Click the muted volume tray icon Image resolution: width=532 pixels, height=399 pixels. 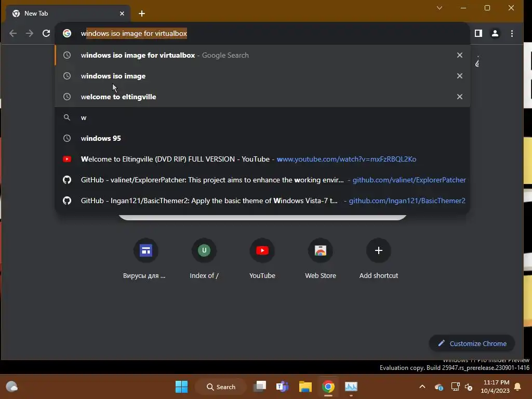(469, 387)
